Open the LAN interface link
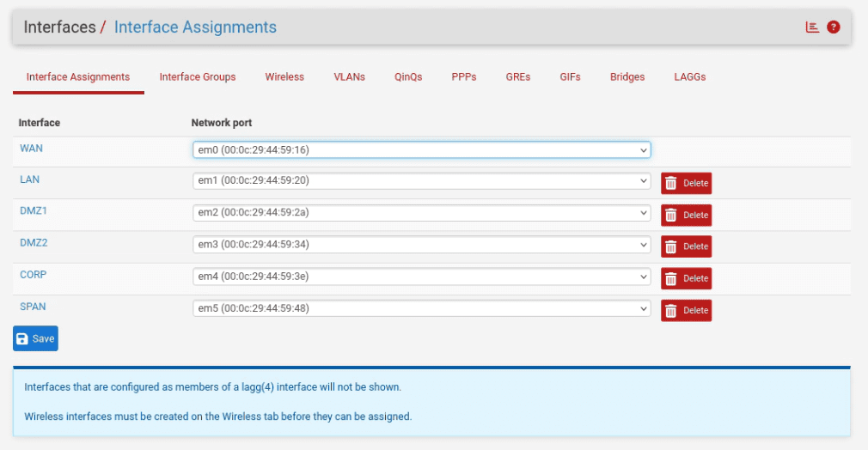Screen dimensions: 868x450 [29, 179]
